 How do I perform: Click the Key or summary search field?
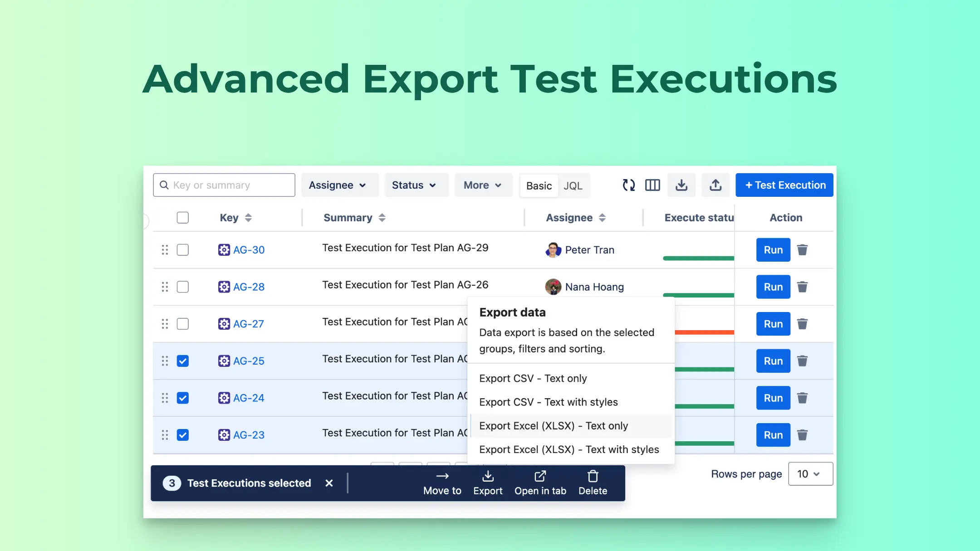point(224,185)
